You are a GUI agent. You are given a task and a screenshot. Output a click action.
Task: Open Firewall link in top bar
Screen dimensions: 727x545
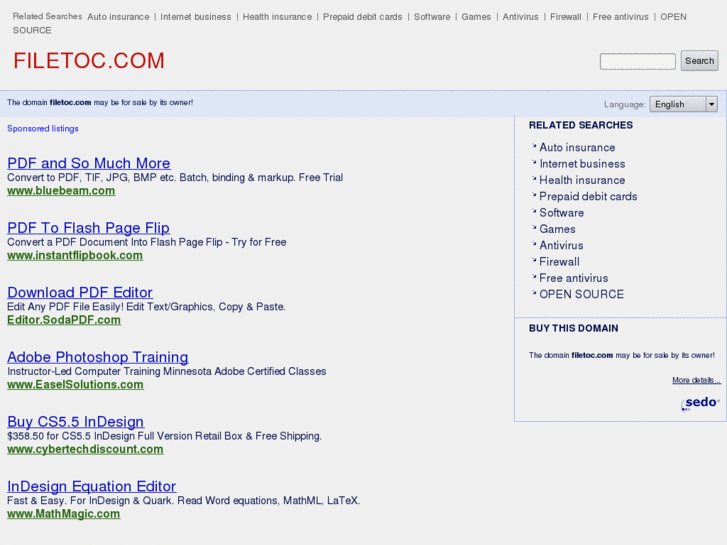[x=566, y=17]
